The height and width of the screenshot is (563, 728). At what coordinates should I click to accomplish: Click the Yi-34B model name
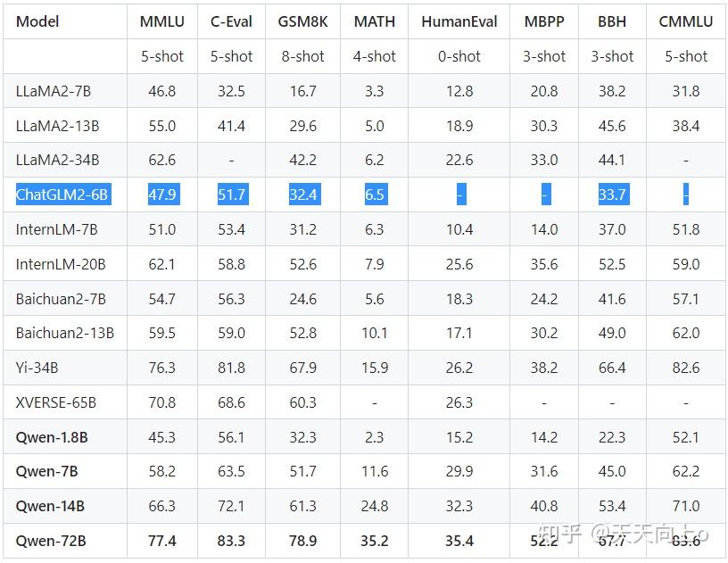pos(37,368)
